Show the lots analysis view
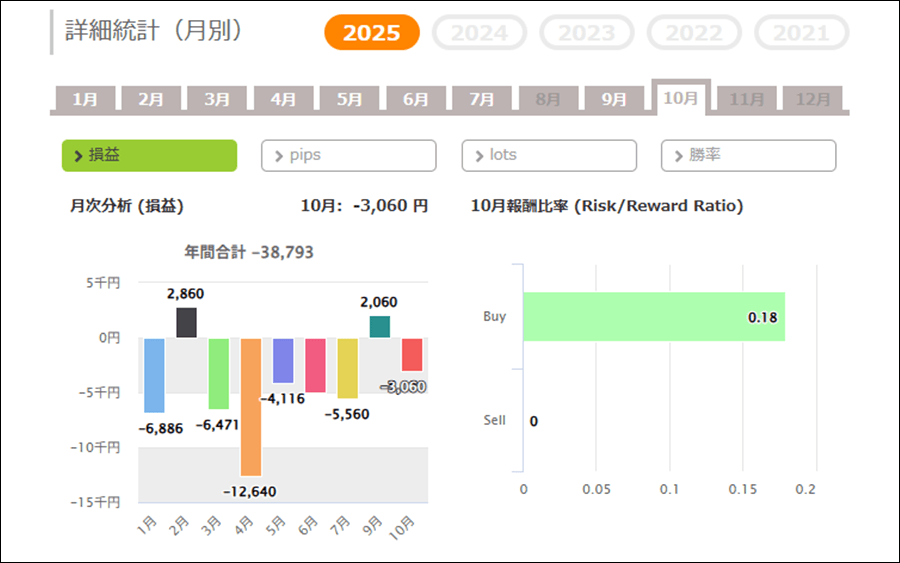Image resolution: width=900 pixels, height=563 pixels. [549, 156]
